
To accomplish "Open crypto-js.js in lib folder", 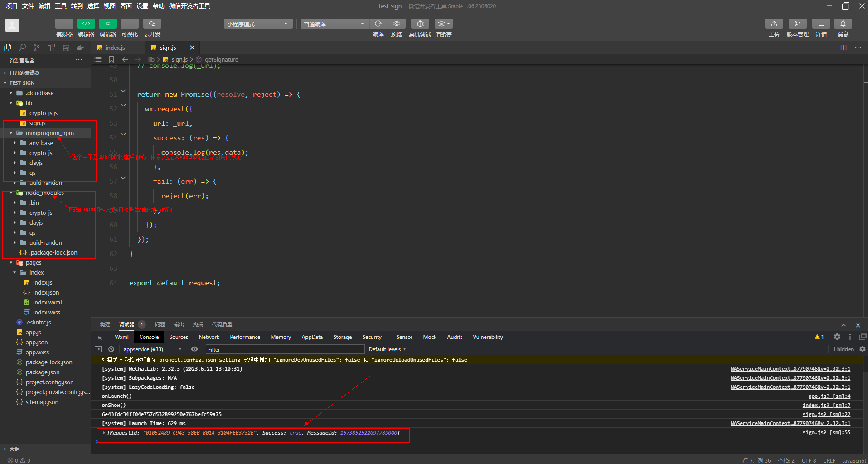I will pos(45,113).
